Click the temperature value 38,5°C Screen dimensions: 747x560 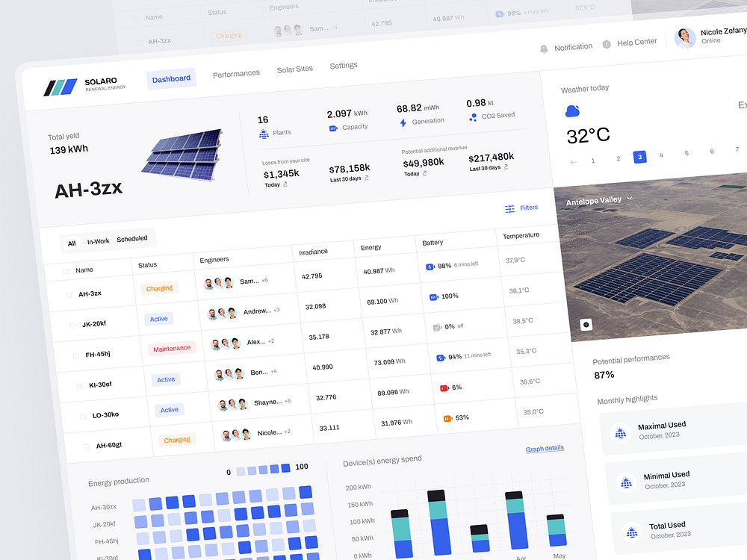[x=523, y=321]
